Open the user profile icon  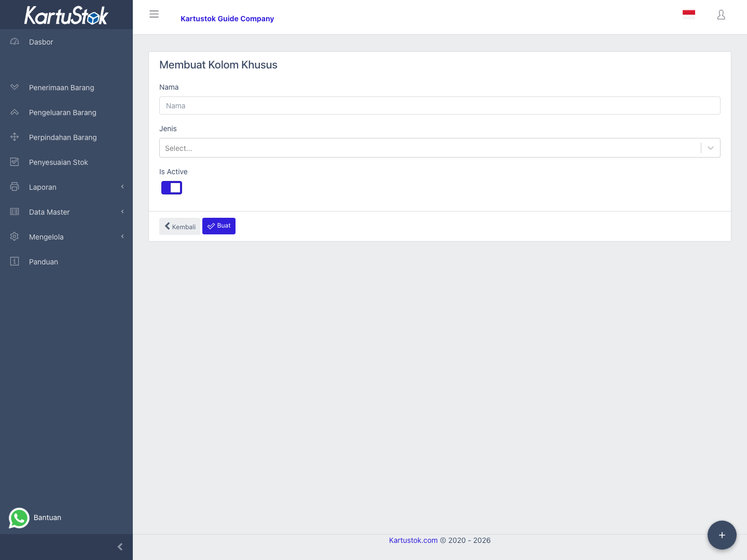[721, 15]
